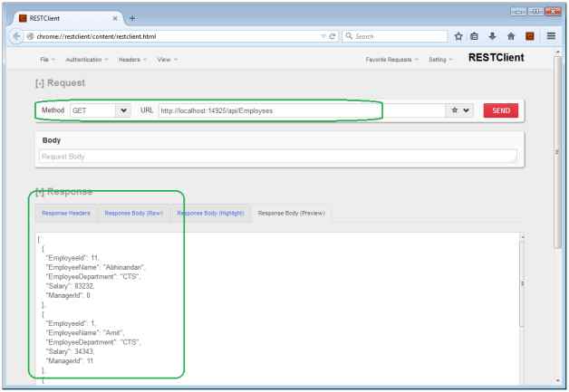Image resolution: width=569 pixels, height=392 pixels.
Task: Click the RESTClient title link
Action: click(x=496, y=58)
